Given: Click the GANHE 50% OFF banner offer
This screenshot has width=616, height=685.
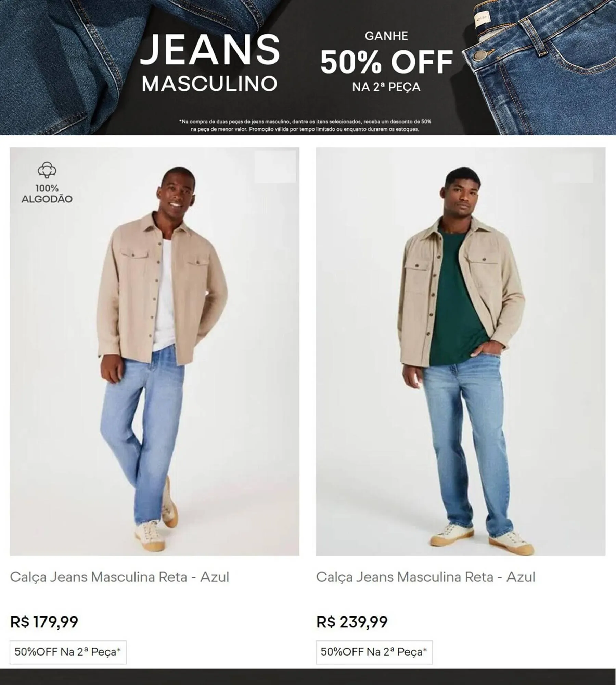Looking at the screenshot, I should [387, 62].
